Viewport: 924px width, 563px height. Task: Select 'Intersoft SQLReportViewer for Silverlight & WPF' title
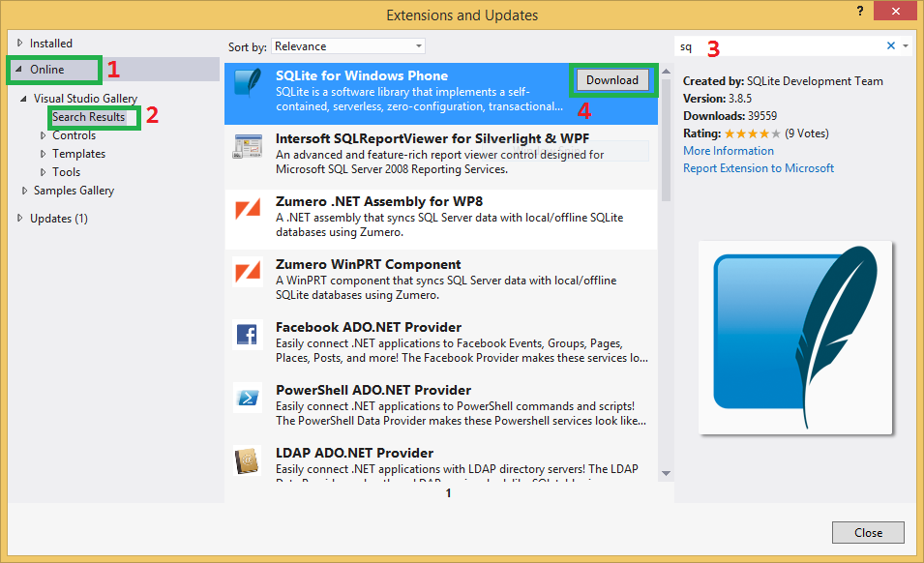tap(432, 138)
